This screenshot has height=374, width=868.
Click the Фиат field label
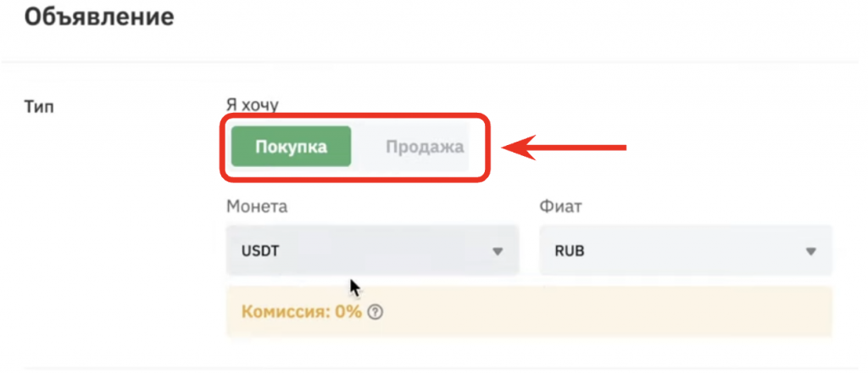(560, 206)
